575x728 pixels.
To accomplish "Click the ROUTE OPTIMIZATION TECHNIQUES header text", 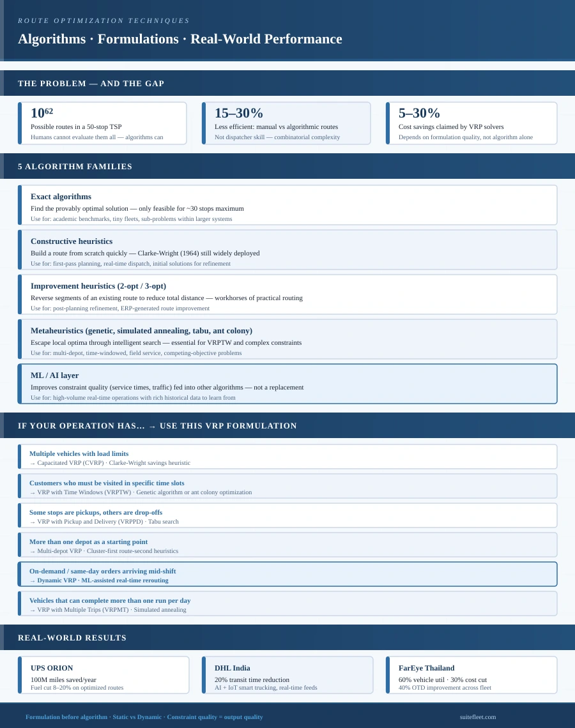I will tap(103, 20).
